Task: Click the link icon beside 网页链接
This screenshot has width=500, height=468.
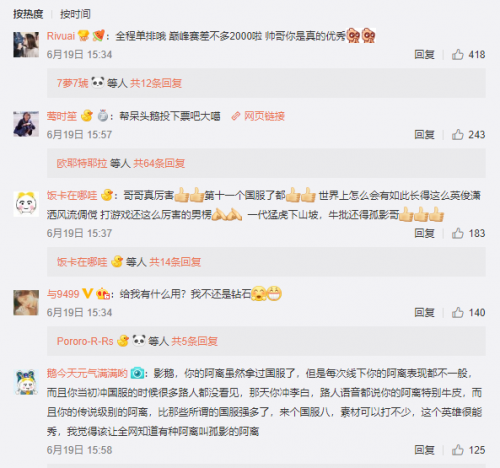Action: [236, 116]
